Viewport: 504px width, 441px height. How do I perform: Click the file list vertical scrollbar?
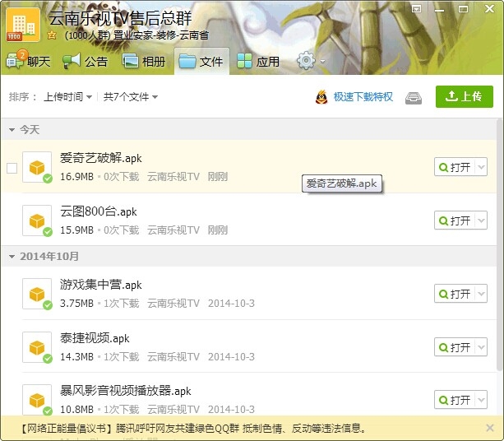(x=499, y=244)
